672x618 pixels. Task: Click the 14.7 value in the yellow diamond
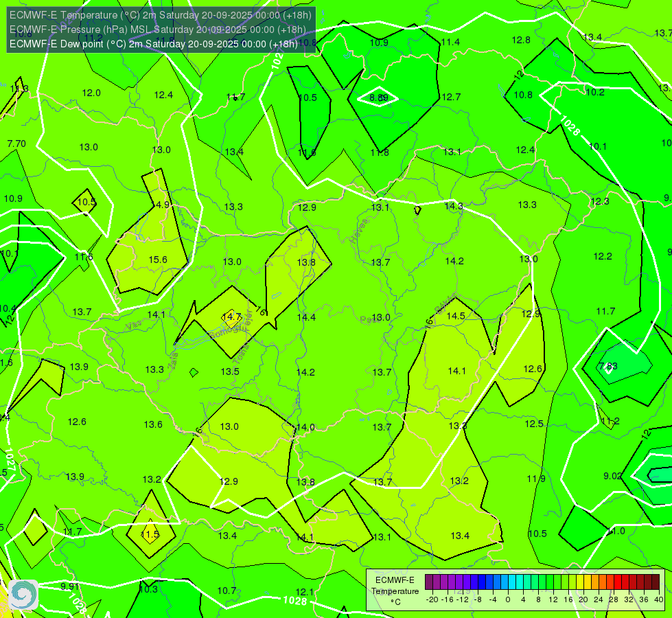231,317
